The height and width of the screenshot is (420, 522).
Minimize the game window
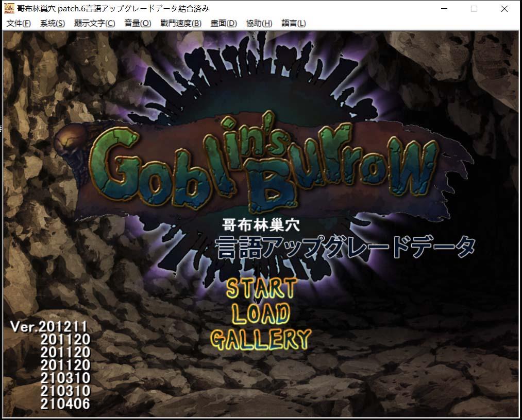pos(443,9)
